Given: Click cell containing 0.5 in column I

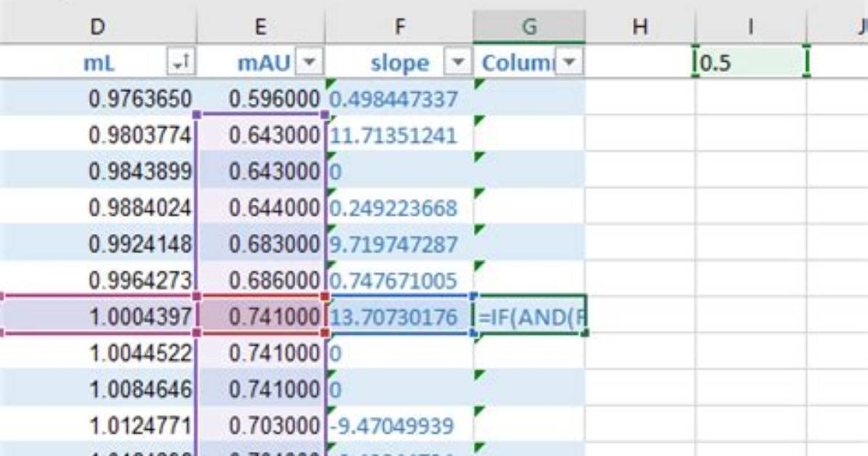Looking at the screenshot, I should tap(751, 62).
